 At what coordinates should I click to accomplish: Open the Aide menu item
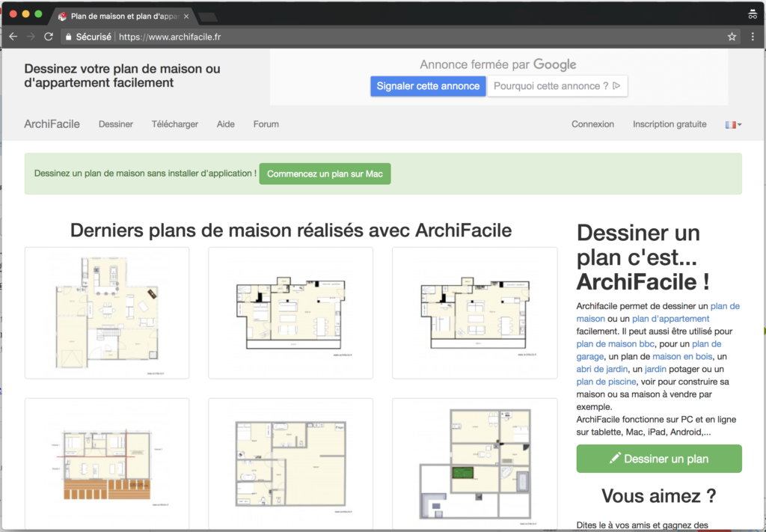click(226, 124)
